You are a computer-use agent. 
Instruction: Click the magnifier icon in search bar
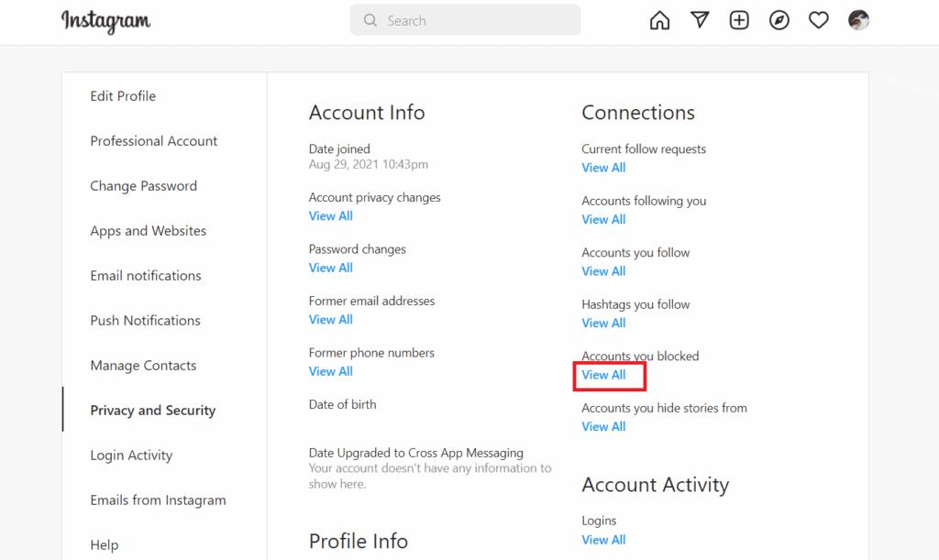coord(370,20)
